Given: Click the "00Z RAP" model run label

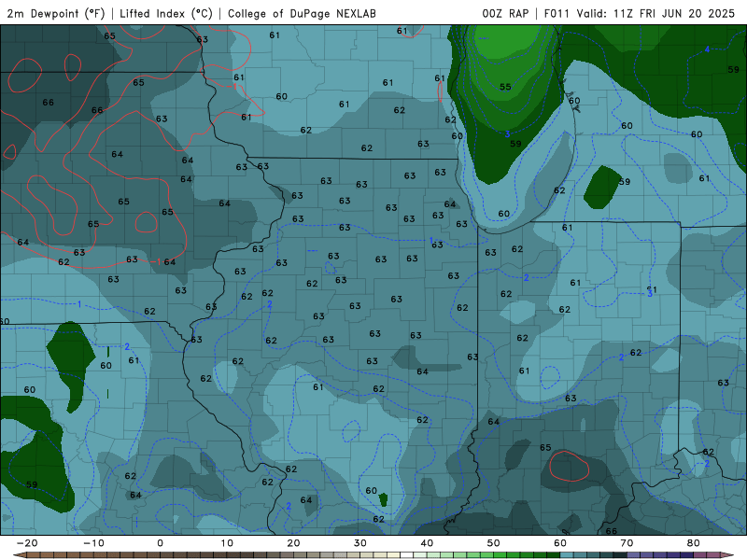Looking at the screenshot, I should click(x=505, y=13).
